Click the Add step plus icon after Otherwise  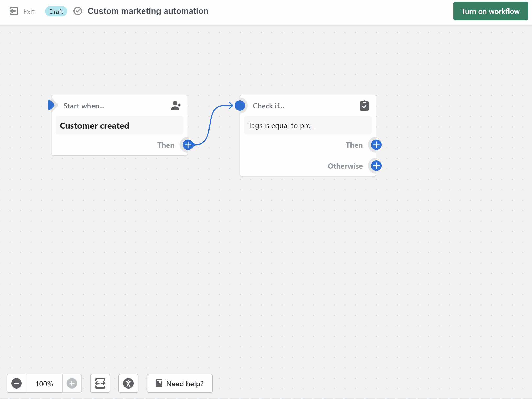[x=376, y=165]
